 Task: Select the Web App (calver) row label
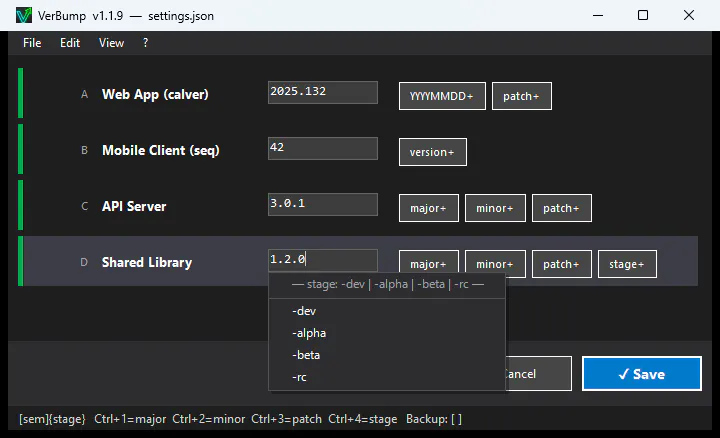155,94
